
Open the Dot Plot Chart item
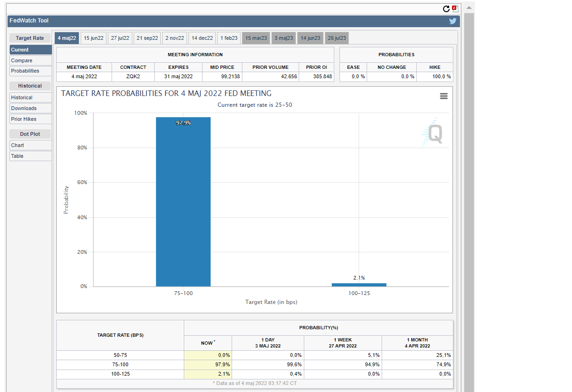pyautogui.click(x=30, y=145)
